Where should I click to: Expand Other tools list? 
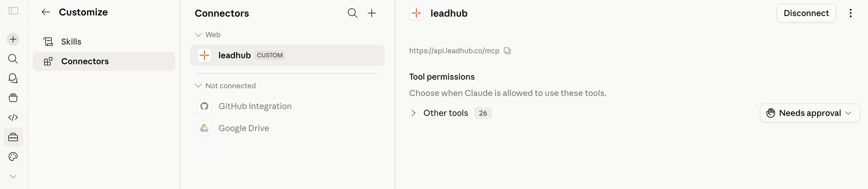[x=413, y=113]
